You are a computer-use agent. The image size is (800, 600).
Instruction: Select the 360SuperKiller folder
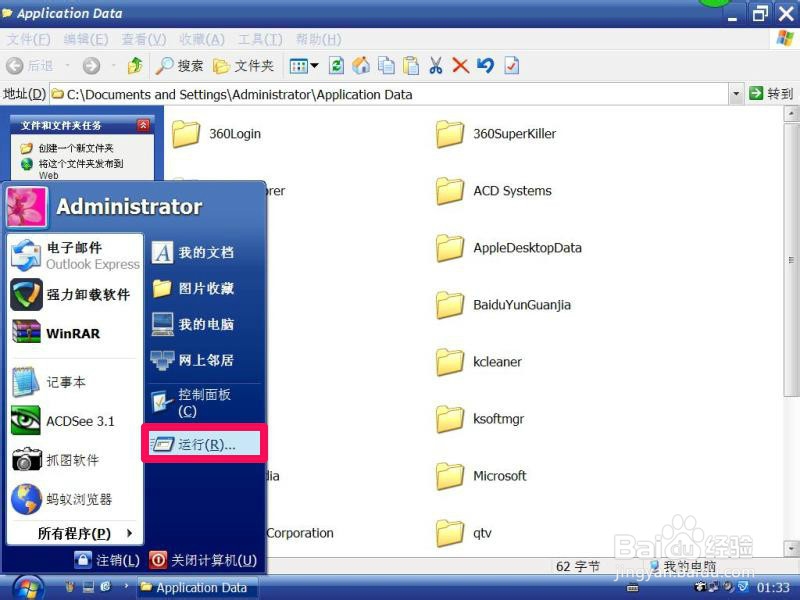[496, 134]
